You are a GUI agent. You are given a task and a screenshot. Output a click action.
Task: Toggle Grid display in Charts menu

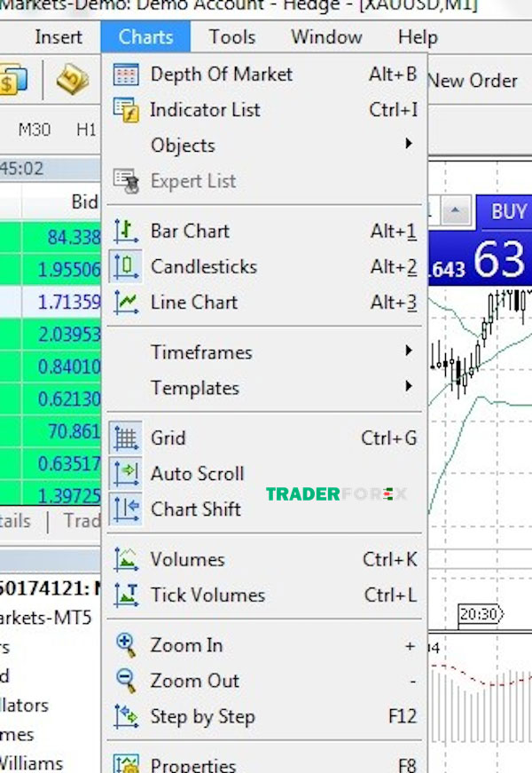pos(265,438)
